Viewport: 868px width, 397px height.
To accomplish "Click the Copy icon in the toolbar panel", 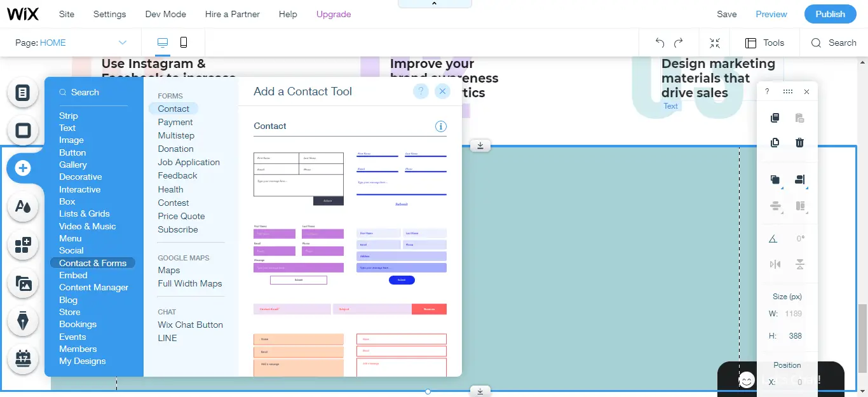I will click(x=775, y=118).
